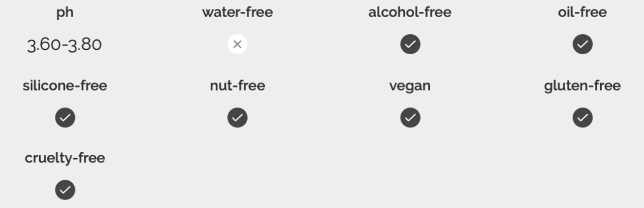
Task: Click the "nut-free" label text
Action: 237,86
